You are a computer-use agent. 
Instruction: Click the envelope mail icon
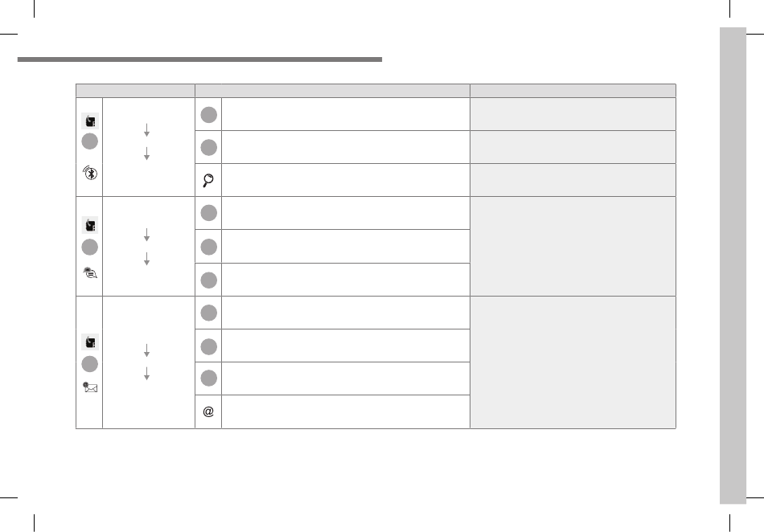[x=89, y=388]
